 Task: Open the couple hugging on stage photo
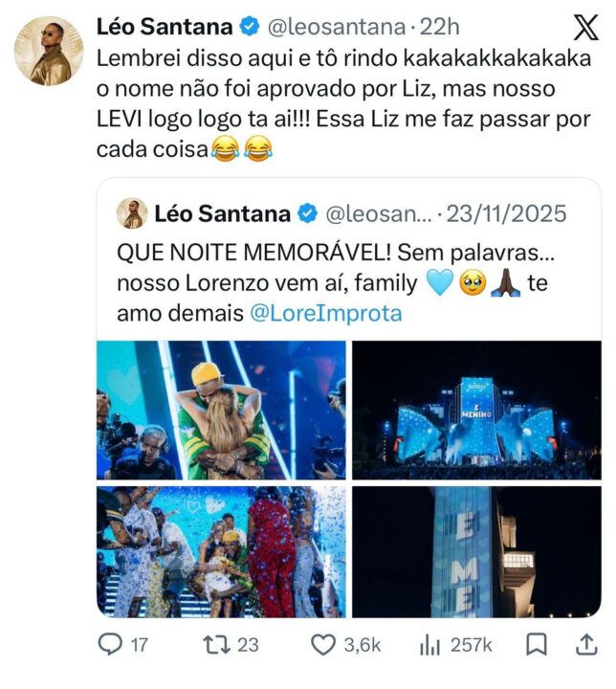[x=221, y=410]
